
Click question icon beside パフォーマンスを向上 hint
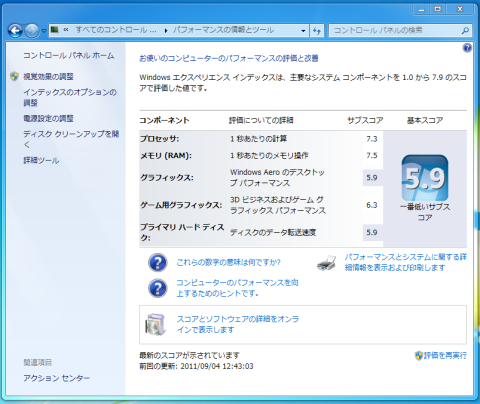pos(158,288)
